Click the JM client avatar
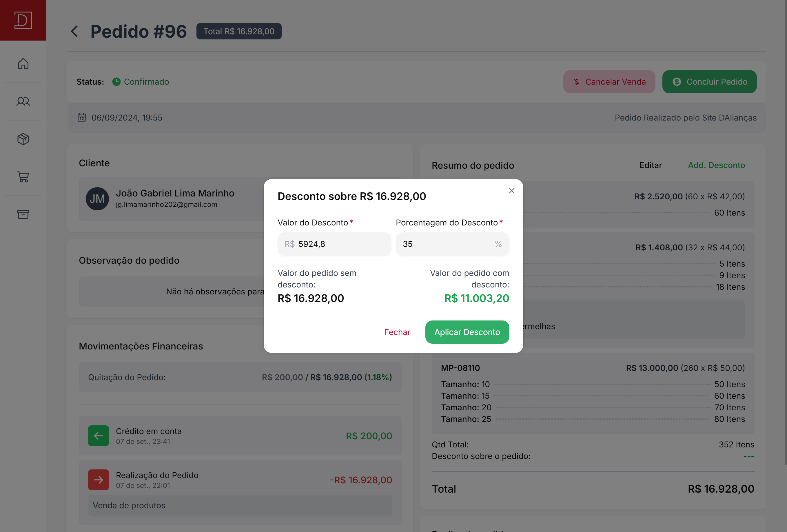 click(x=97, y=199)
